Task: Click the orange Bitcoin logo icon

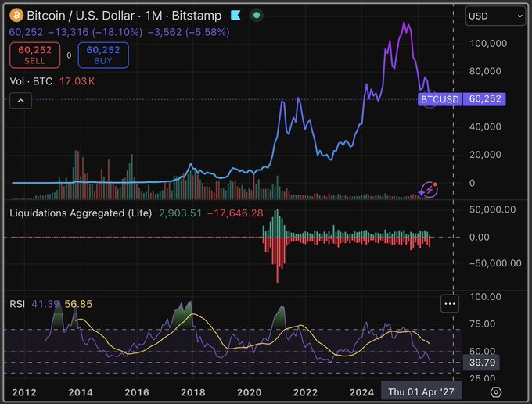Action: pyautogui.click(x=16, y=16)
